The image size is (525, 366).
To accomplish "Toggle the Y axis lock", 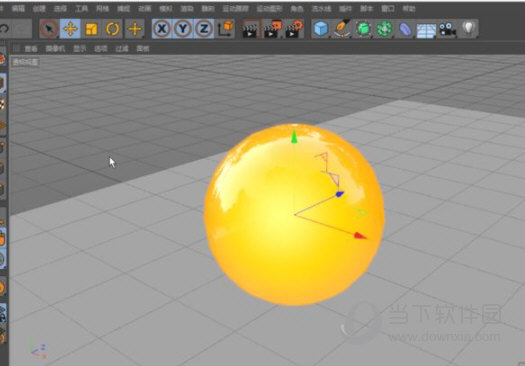I will (183, 29).
